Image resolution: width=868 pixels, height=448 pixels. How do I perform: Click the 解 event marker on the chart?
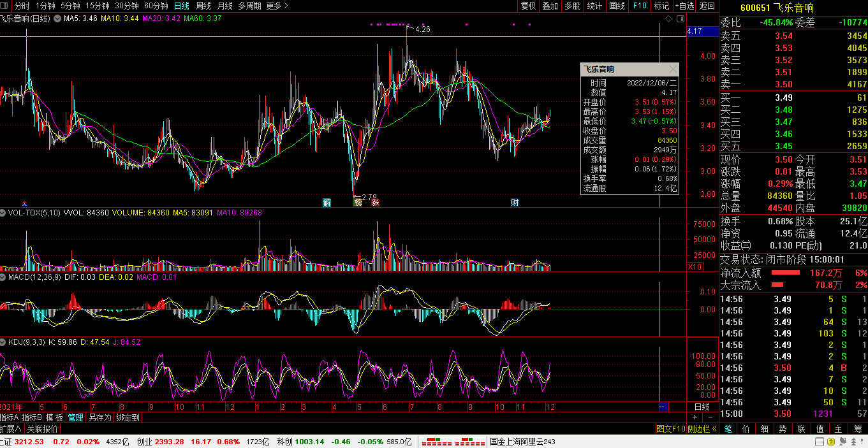(327, 203)
